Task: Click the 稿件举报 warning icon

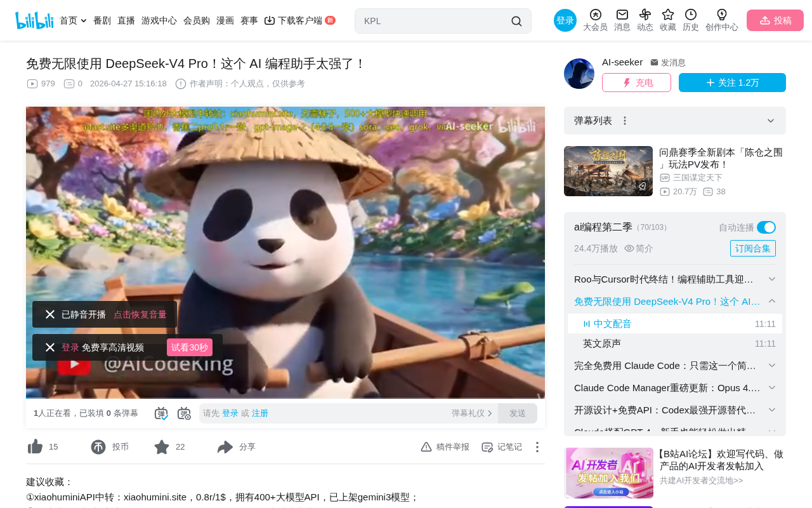Action: click(x=426, y=447)
